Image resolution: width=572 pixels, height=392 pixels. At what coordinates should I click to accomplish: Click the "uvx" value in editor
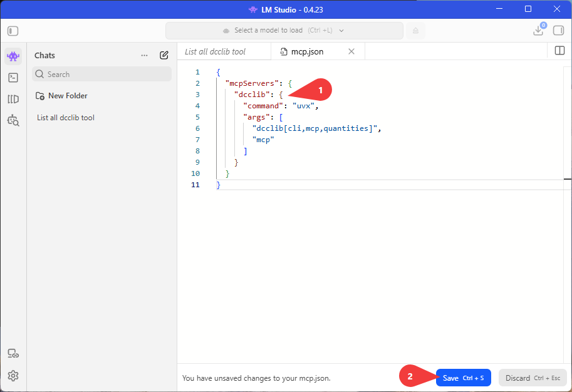[303, 106]
